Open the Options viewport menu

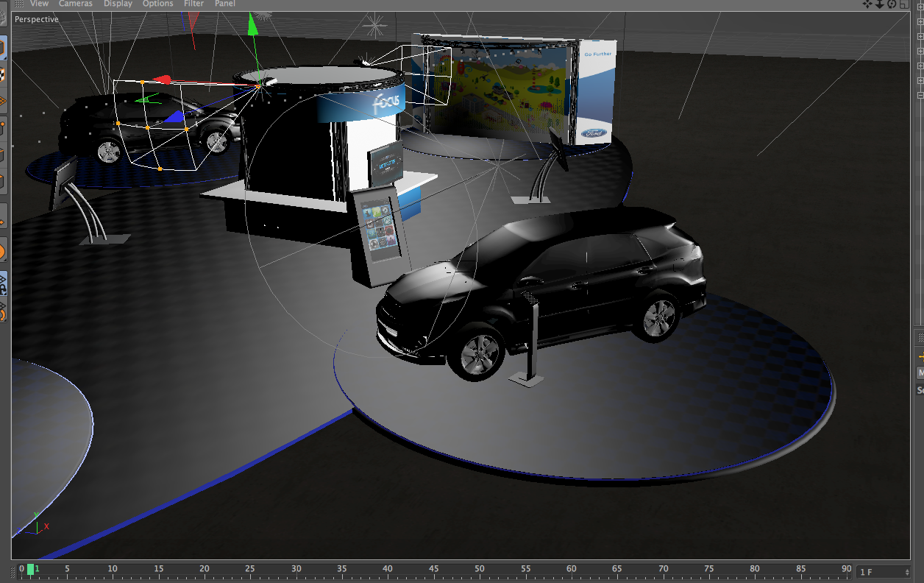pyautogui.click(x=157, y=4)
